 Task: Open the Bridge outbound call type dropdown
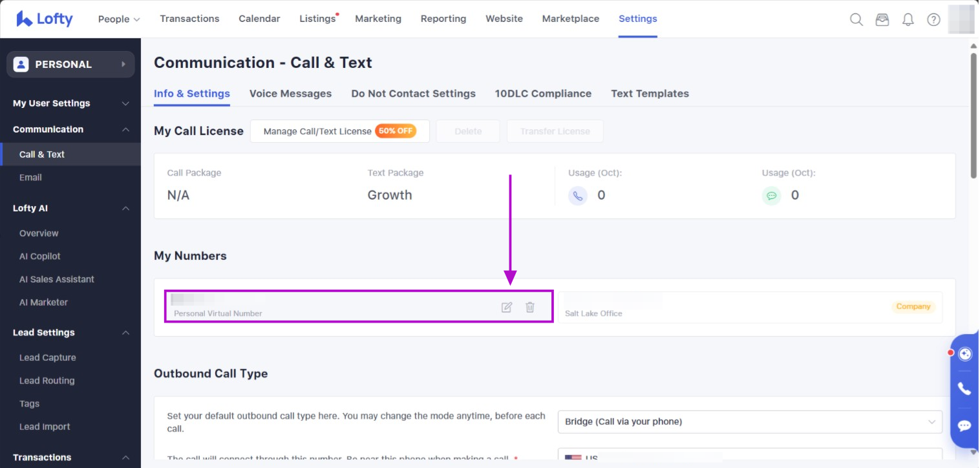coord(749,421)
